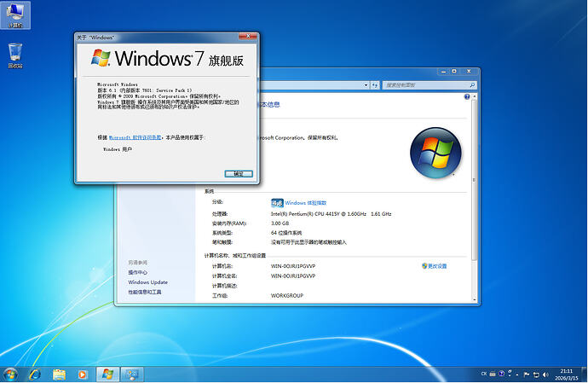This screenshot has height=383, width=588.
Task: Open Performance Information and Tools link
Action: 145,292
